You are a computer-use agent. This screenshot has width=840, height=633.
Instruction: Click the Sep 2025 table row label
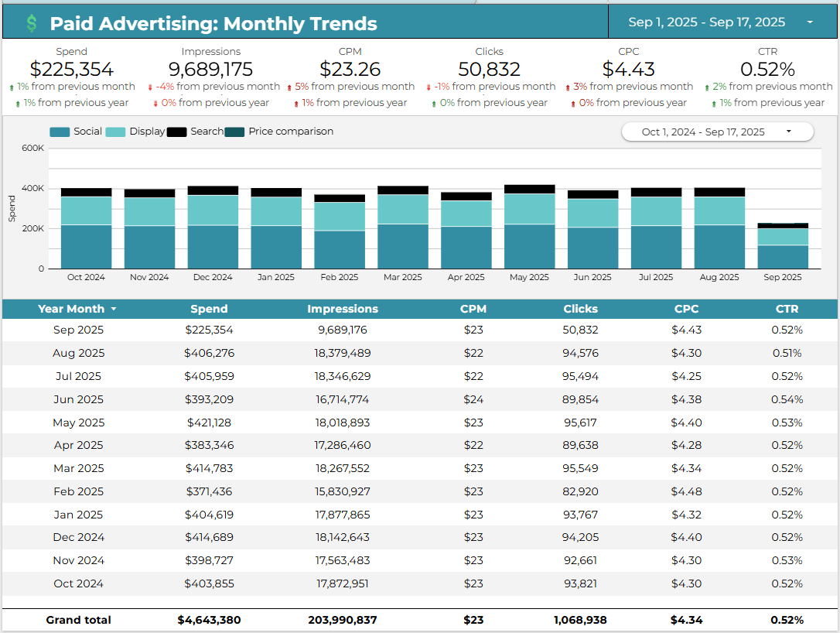point(78,330)
